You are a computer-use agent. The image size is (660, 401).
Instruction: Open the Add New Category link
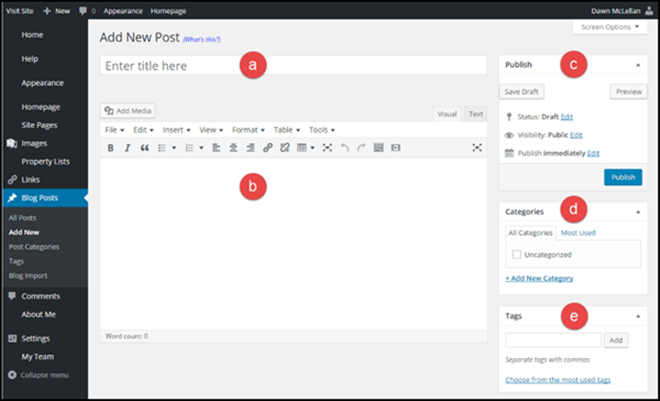coord(539,277)
